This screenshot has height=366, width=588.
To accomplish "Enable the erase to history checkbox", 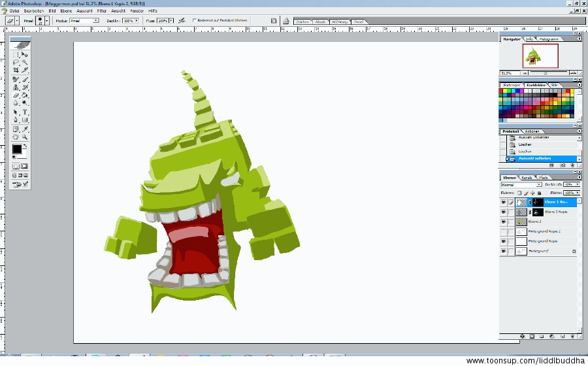I will (x=194, y=20).
